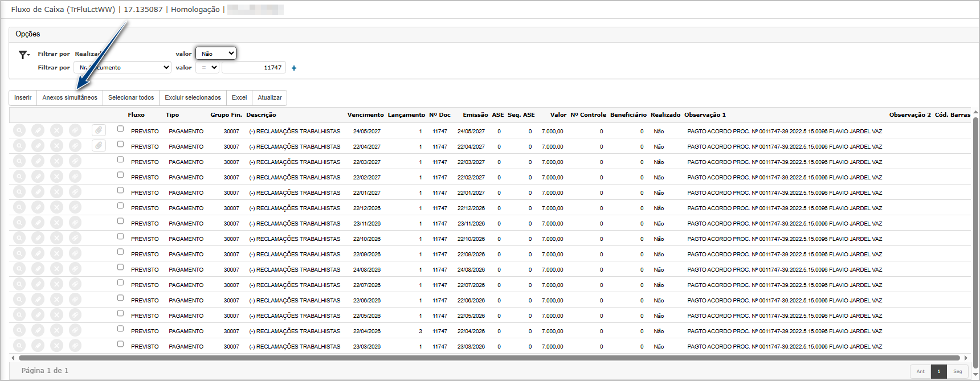Click the funnel filter icon in Opções
The width and height of the screenshot is (980, 381).
coord(23,55)
